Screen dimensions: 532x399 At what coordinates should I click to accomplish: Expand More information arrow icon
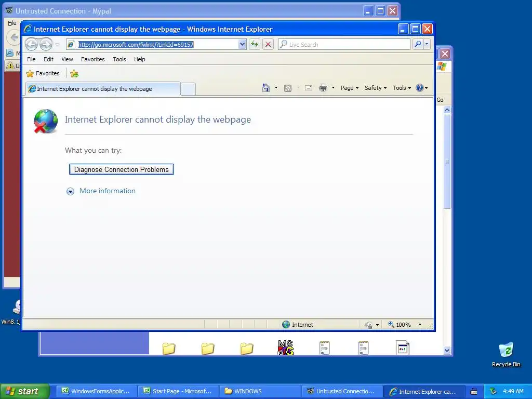coord(70,191)
